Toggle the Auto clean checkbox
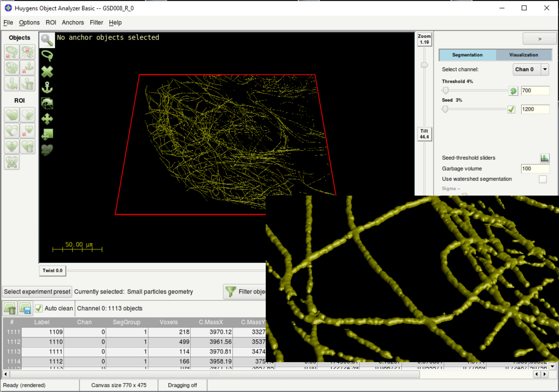 pyautogui.click(x=38, y=309)
